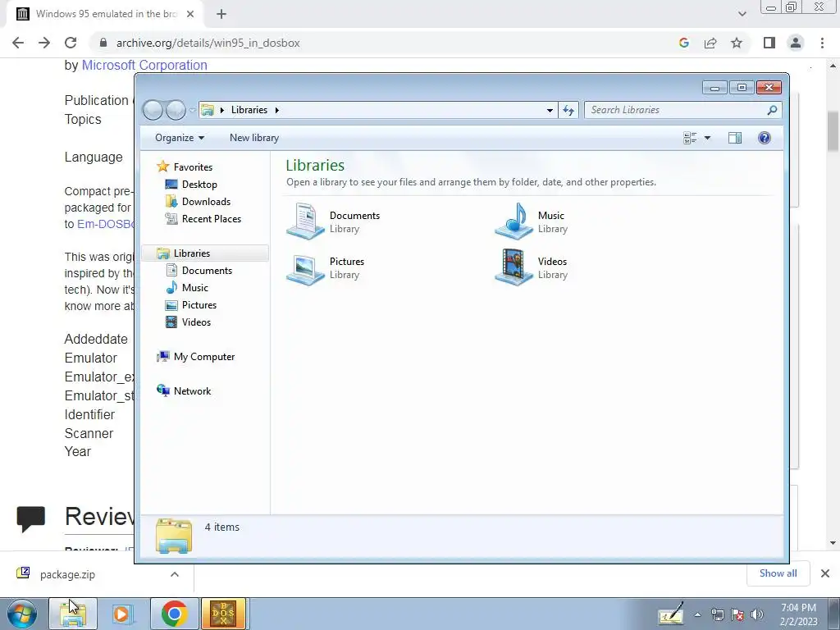Open the Organize menu
840x630 pixels.
pyautogui.click(x=180, y=138)
